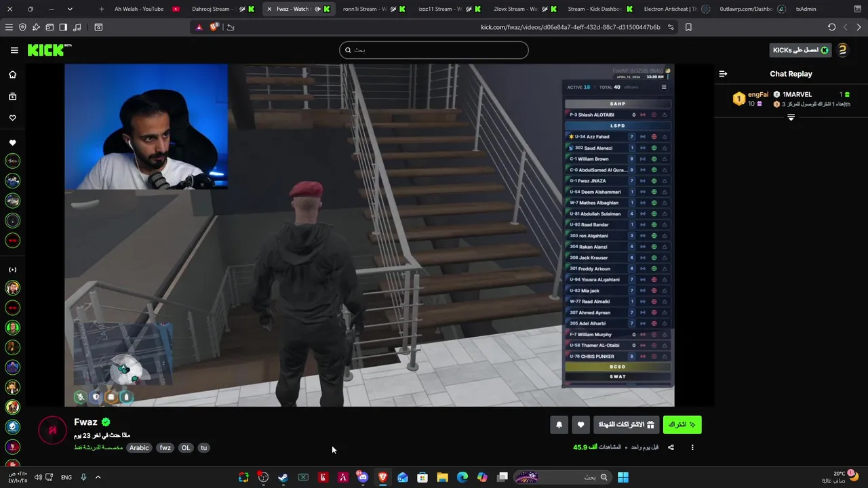Click the Get KICKs button
This screenshot has width=868, height=488.
(801, 50)
